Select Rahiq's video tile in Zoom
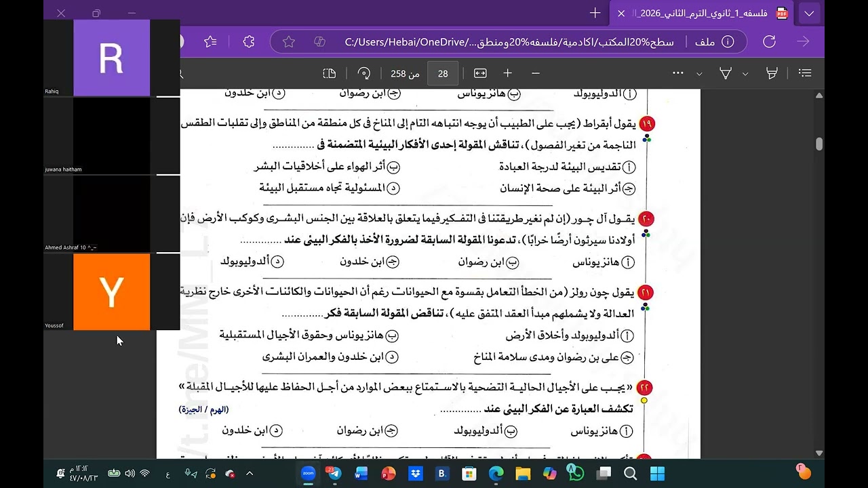 [x=111, y=58]
